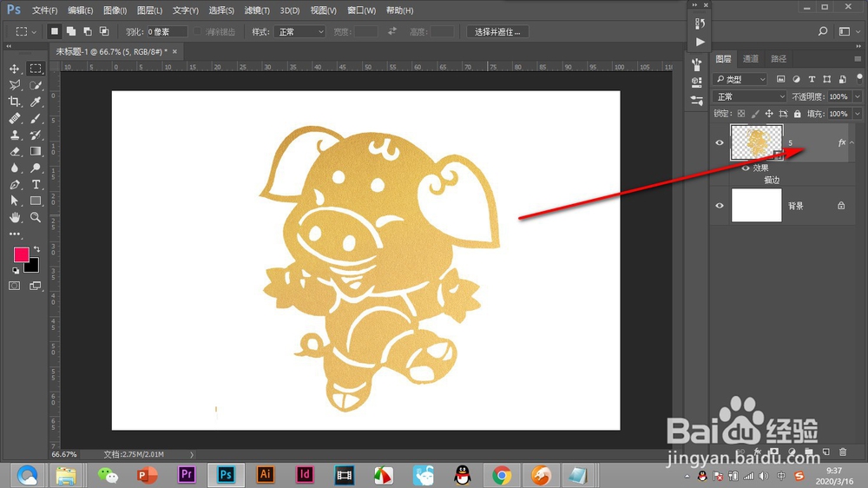Open the 样式 style dropdown
Viewport: 868px width, 488px height.
coord(299,31)
